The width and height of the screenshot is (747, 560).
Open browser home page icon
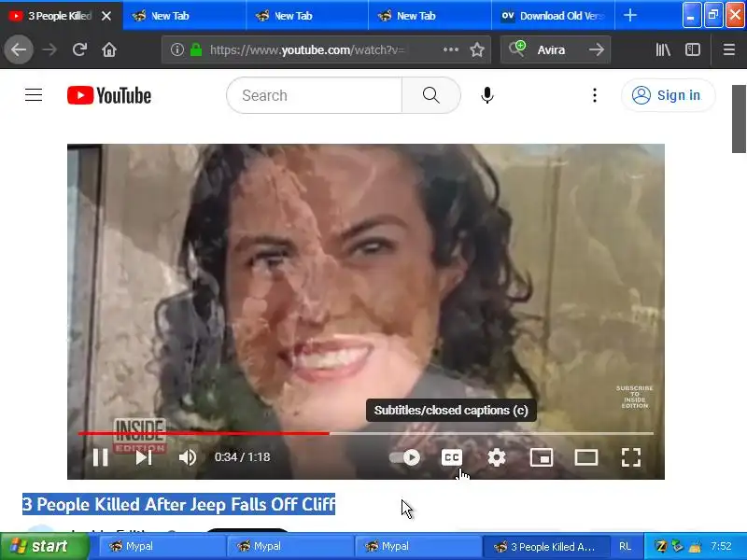[x=109, y=49]
